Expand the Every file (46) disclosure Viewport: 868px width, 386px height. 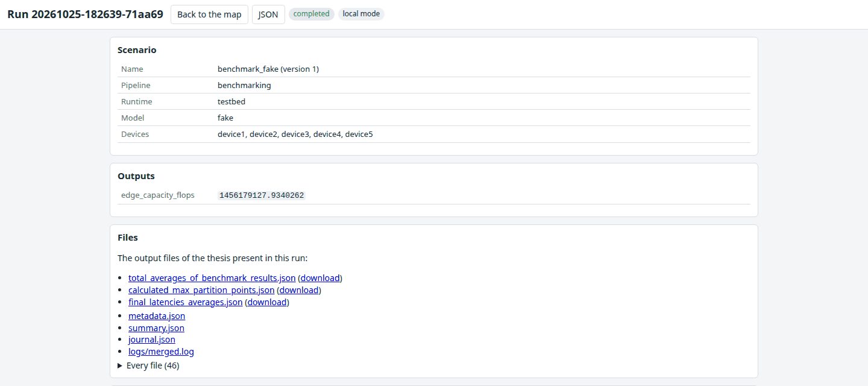click(148, 365)
